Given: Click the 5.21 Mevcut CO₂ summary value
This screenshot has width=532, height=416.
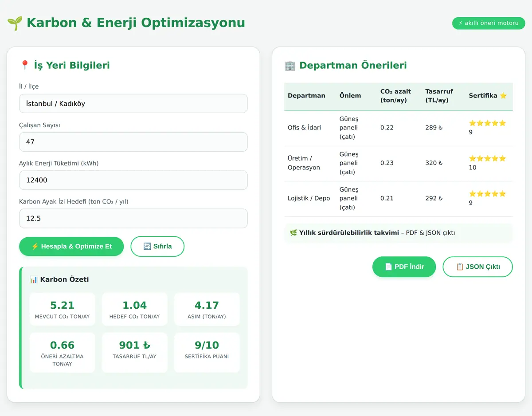Looking at the screenshot, I should click(x=63, y=305).
